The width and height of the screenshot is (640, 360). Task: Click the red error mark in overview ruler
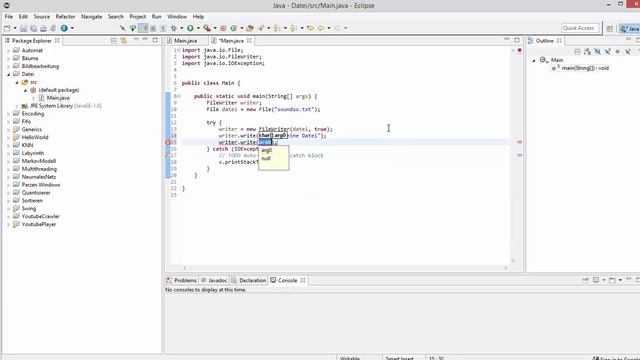tap(520, 142)
